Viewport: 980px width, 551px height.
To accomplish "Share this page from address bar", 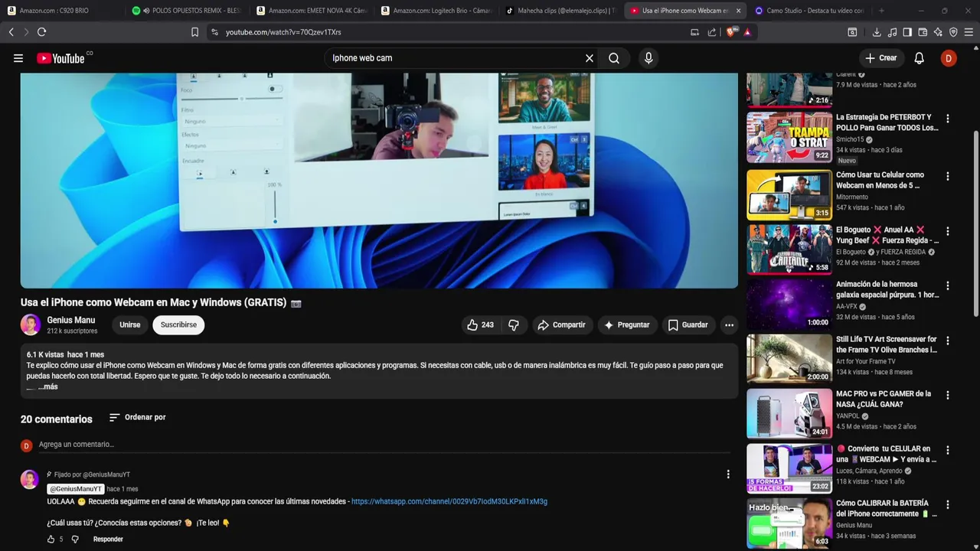I will point(712,32).
